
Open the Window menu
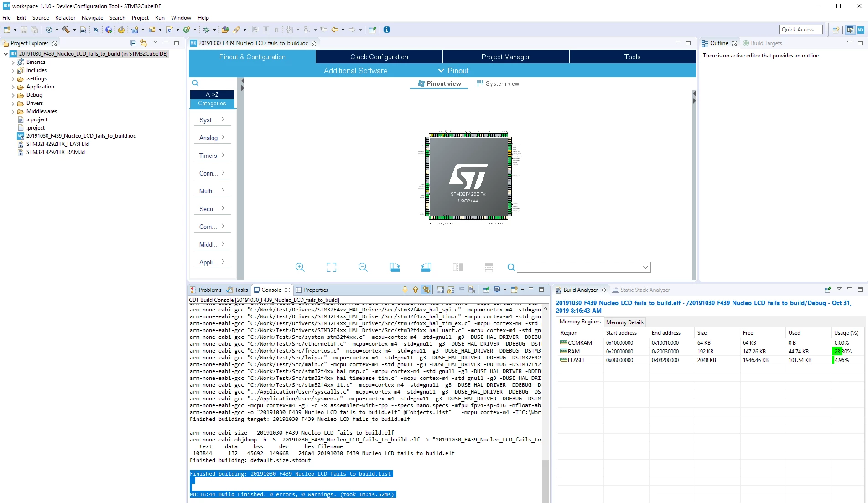tap(181, 17)
